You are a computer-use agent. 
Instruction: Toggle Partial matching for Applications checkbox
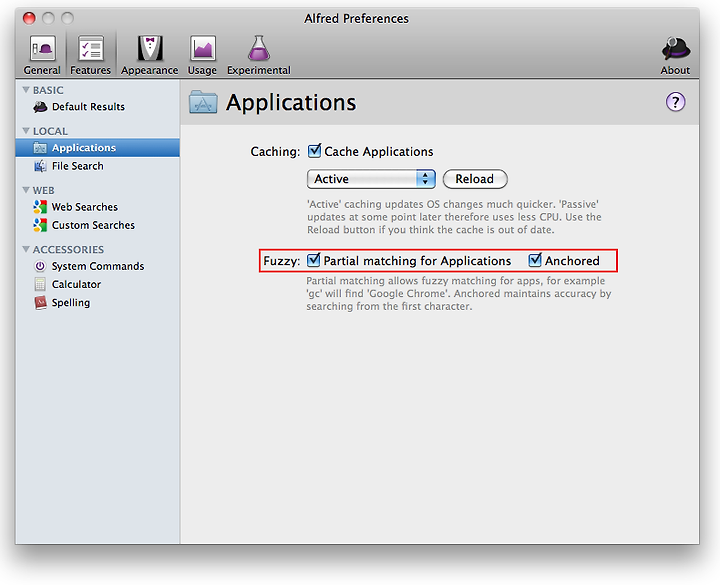314,260
